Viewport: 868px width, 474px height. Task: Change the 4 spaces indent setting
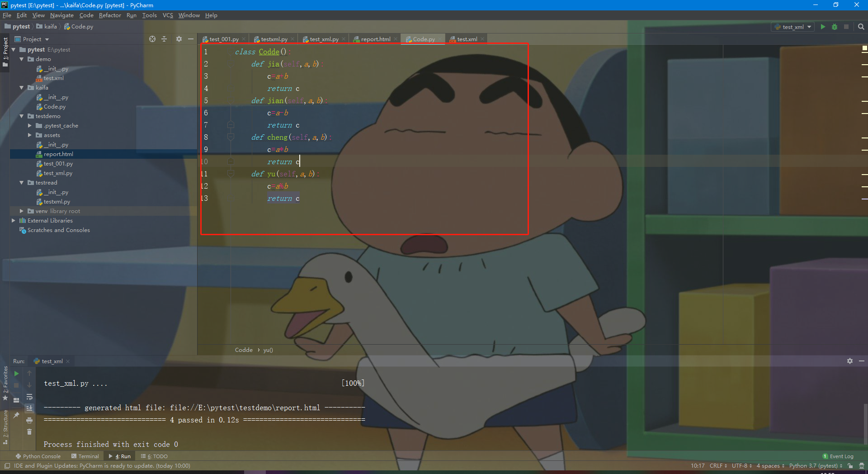[770, 466]
